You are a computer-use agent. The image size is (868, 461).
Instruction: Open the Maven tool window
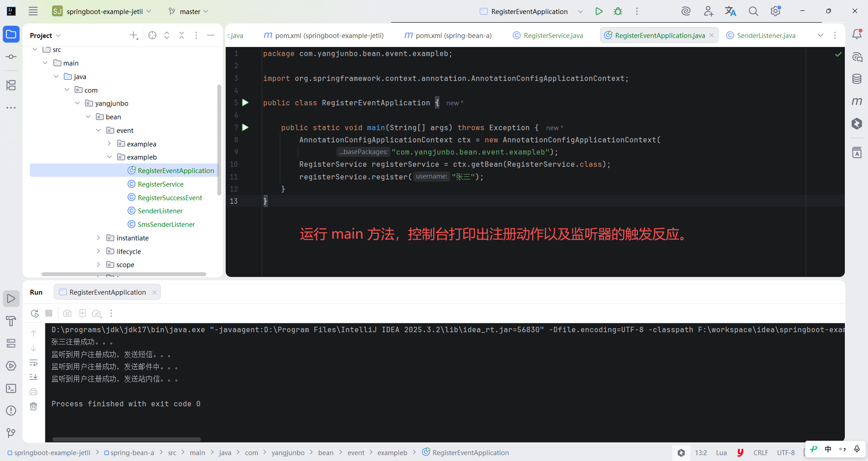(x=857, y=101)
